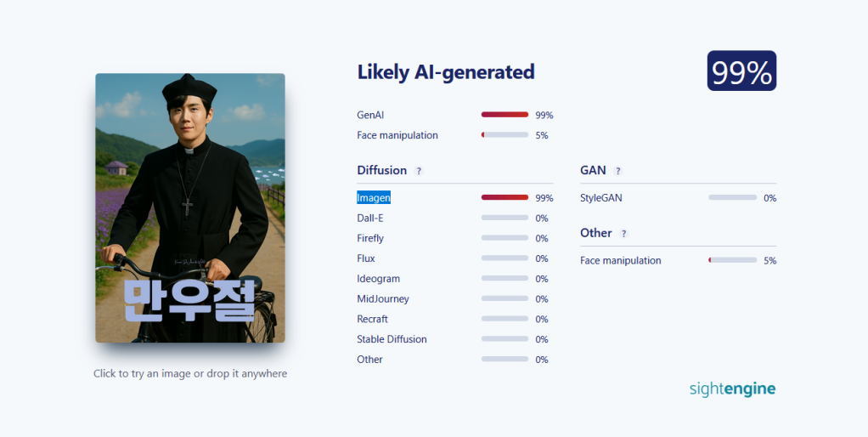Click the Firefly label
The height and width of the screenshot is (437, 868).
(370, 238)
